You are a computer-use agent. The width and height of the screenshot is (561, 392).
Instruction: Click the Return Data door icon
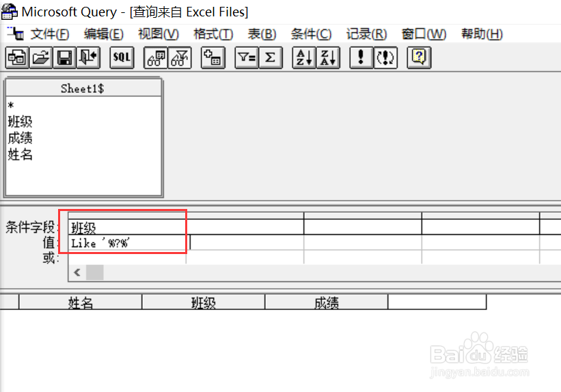[x=88, y=57]
